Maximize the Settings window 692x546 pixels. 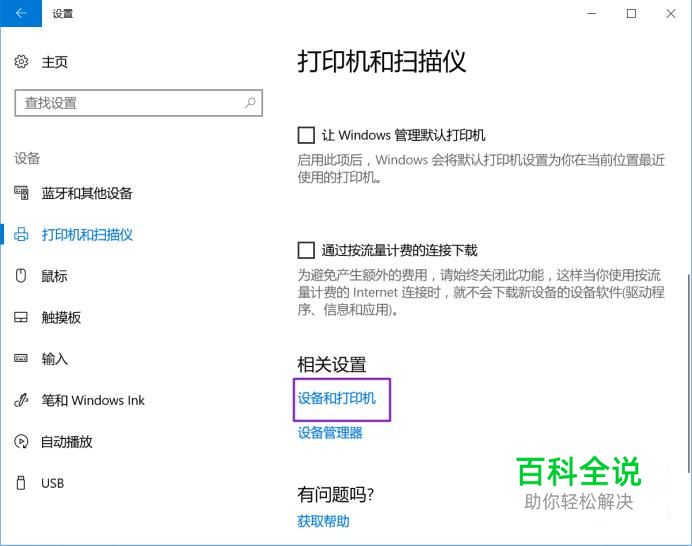point(632,14)
